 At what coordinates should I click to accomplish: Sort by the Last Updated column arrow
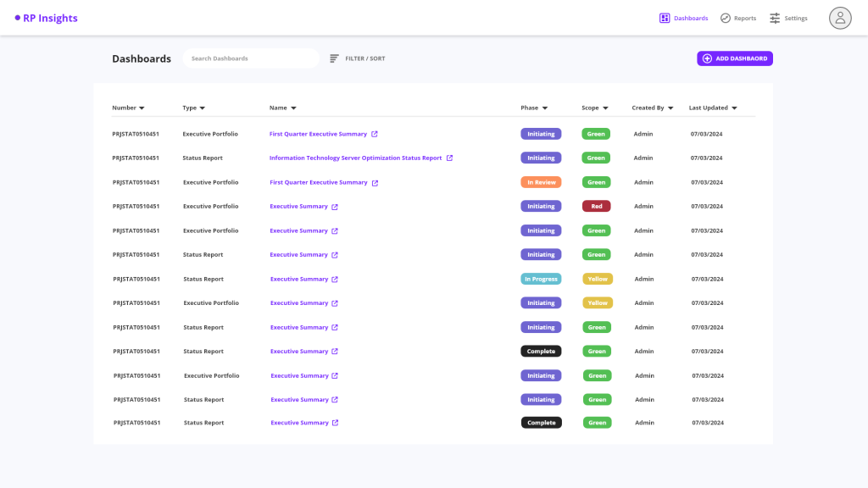(734, 108)
